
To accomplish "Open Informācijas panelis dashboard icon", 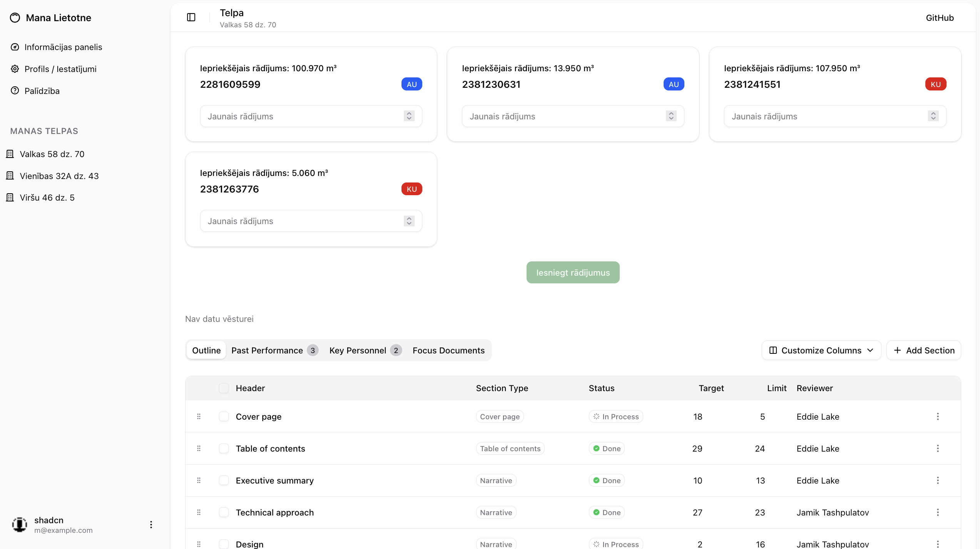I will (15, 47).
